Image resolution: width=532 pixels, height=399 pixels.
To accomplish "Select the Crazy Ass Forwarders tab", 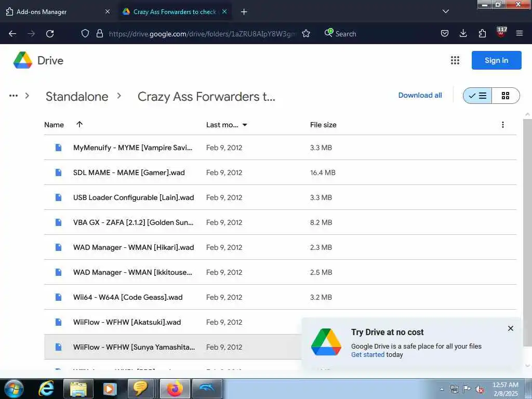I will tap(175, 11).
